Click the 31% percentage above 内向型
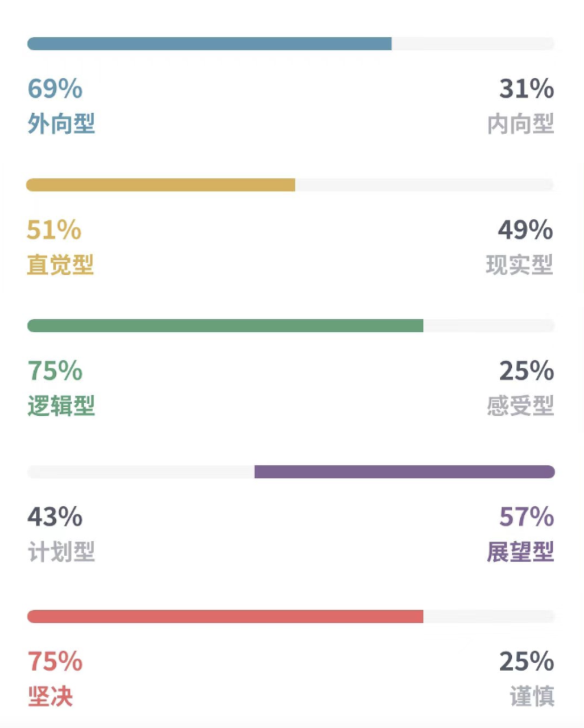This screenshot has width=584, height=728. pyautogui.click(x=527, y=89)
